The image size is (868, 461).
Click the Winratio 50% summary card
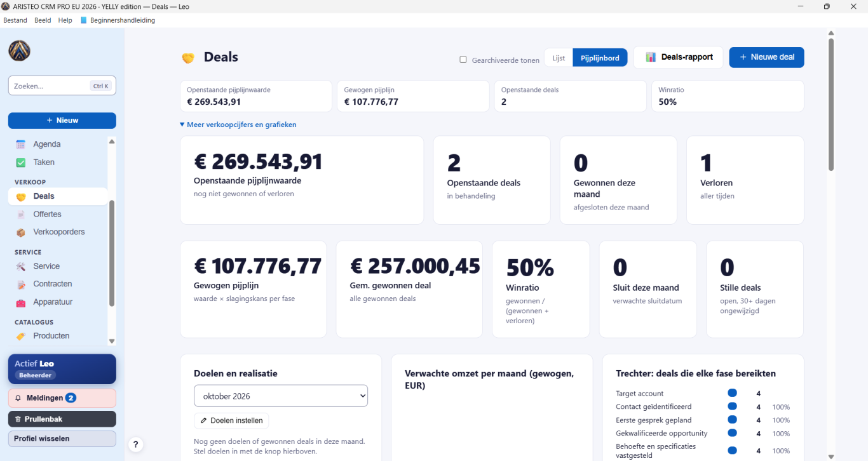pyautogui.click(x=728, y=96)
